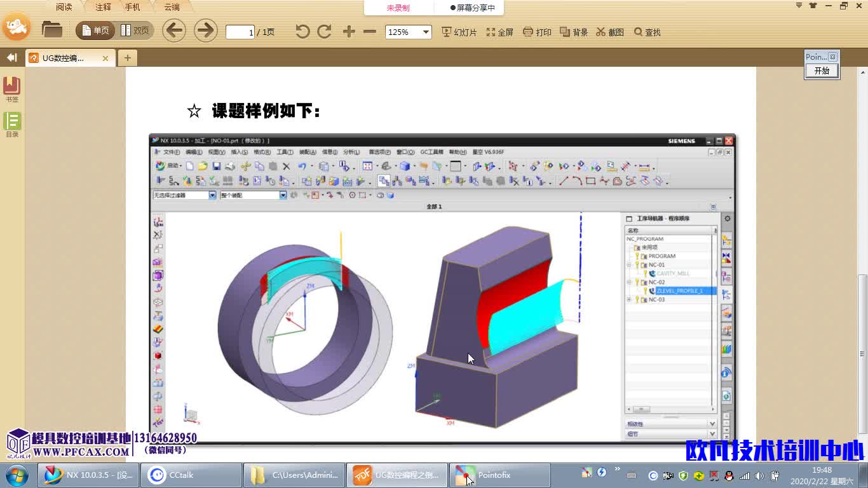Viewport: 868px width, 488px height.
Task: Select the ZLEVEL_PROFILE_1 operation
Action: coord(679,290)
